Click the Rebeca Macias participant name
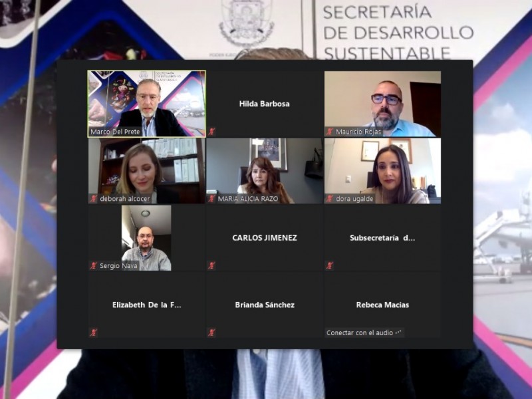This screenshot has height=399, width=532. [382, 305]
